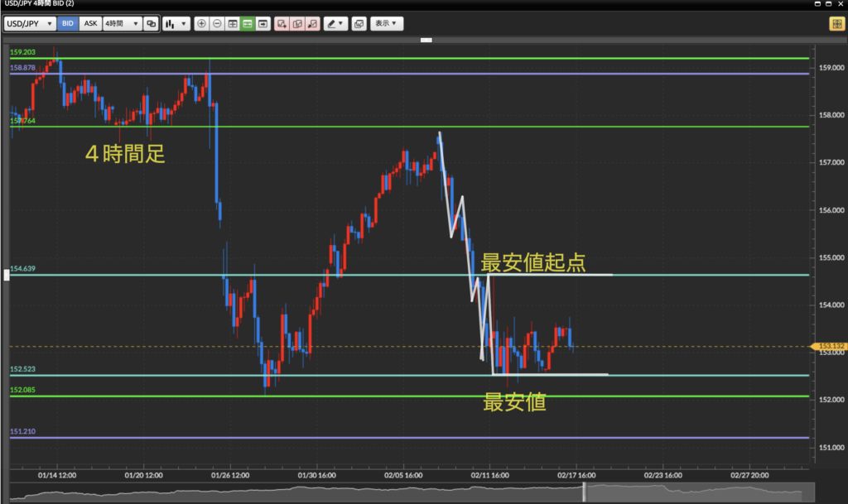Click the yellow crosshair icon at top right
Screen dimensions: 848x504
(836, 24)
